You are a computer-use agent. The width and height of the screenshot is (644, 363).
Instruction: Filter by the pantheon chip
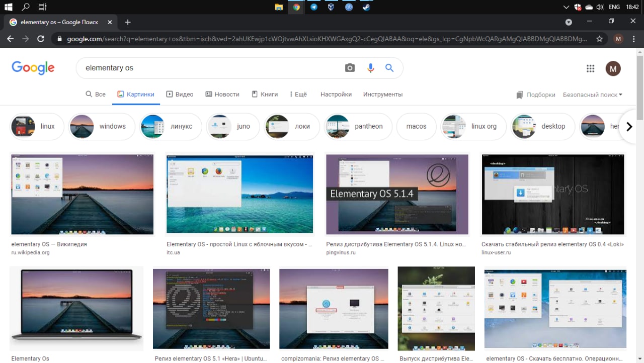[x=358, y=126]
